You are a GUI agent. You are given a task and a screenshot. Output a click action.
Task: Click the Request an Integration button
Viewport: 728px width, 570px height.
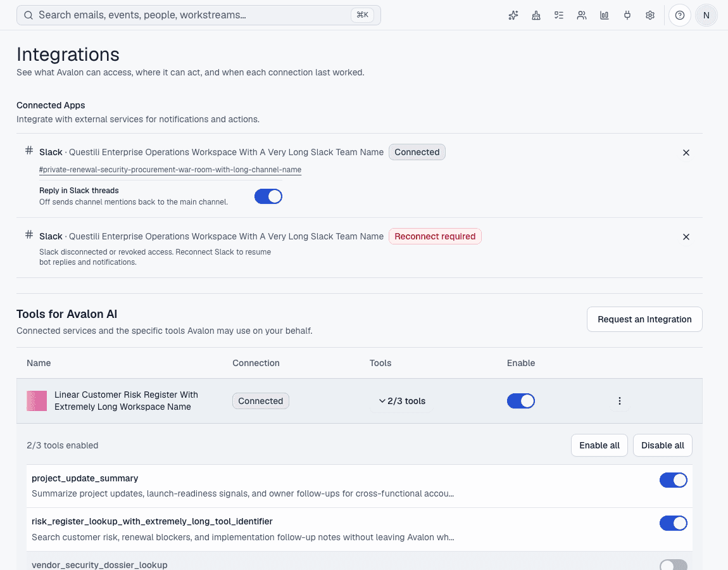click(x=644, y=319)
